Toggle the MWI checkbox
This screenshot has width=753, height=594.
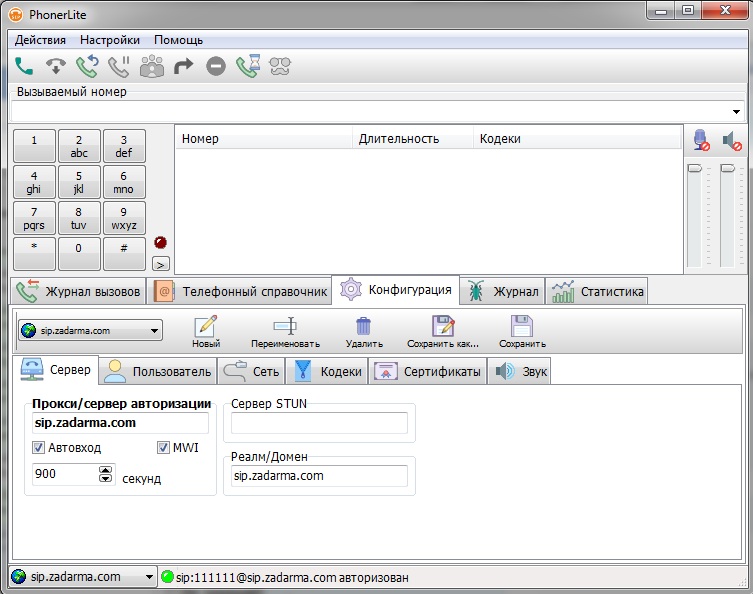click(x=163, y=448)
